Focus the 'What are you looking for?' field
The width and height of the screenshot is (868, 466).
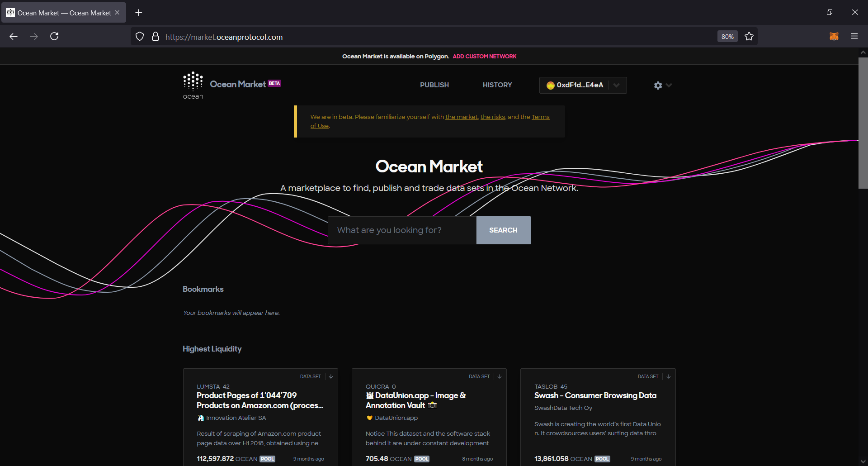[x=402, y=230]
